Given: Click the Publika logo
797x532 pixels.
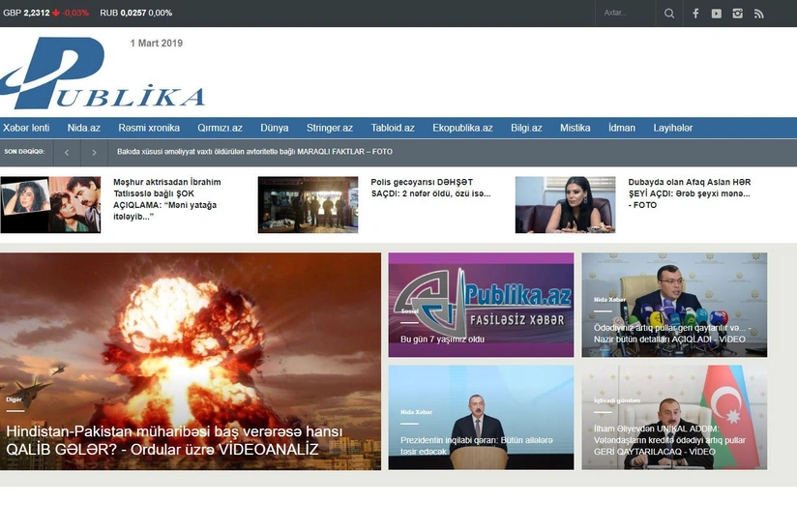Looking at the screenshot, I should (103, 73).
